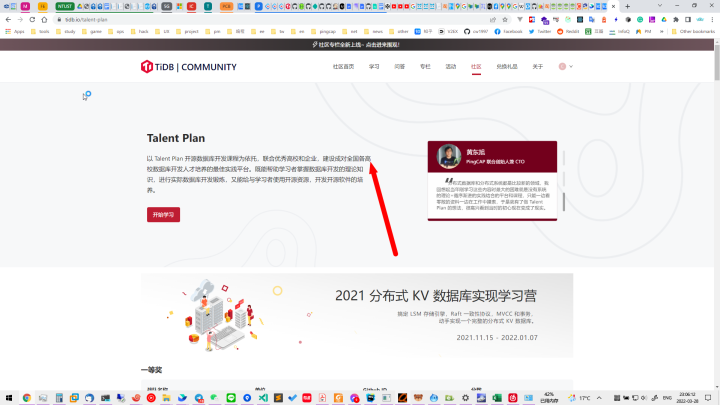This screenshot has height=405, width=720.
Task: Open the NTUST tab group
Action: pos(65,6)
